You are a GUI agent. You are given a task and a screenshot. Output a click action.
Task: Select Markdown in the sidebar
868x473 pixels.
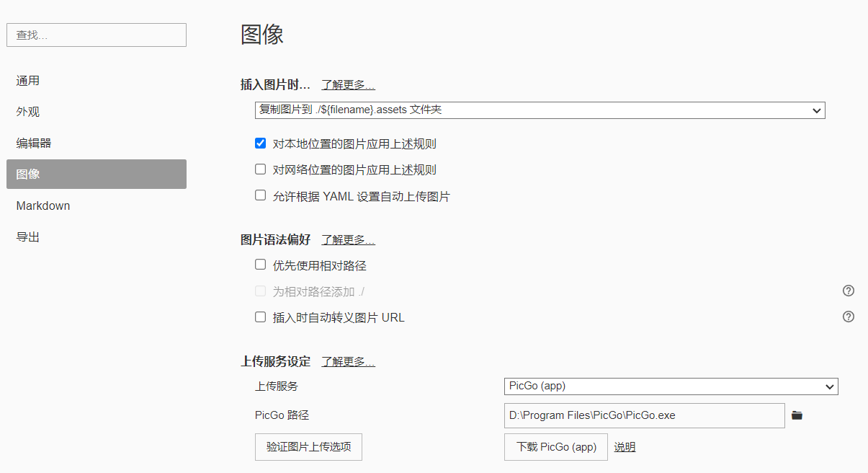click(43, 205)
